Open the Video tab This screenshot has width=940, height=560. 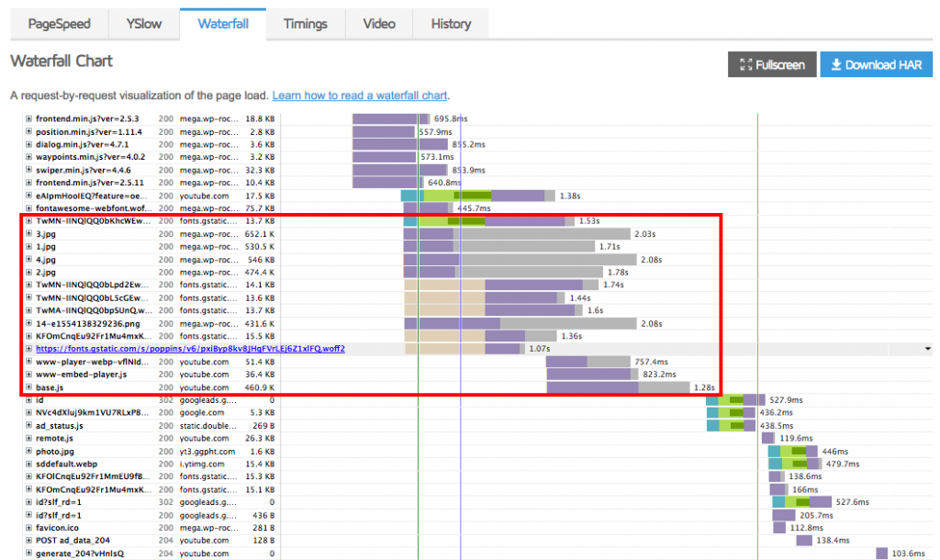(379, 24)
